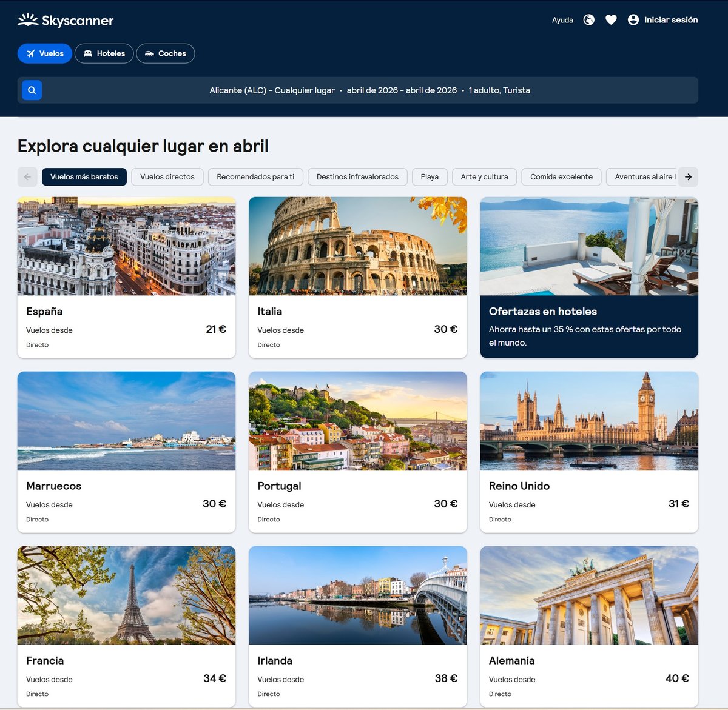Viewport: 728px width, 710px height.
Task: Select the Reino Unido destination card
Action: click(588, 452)
